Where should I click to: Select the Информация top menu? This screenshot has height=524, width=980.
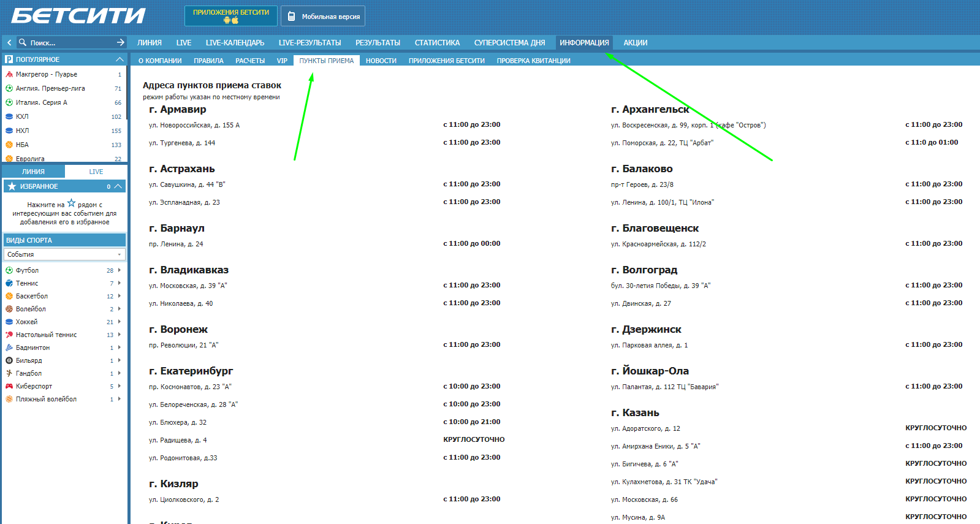tap(584, 43)
